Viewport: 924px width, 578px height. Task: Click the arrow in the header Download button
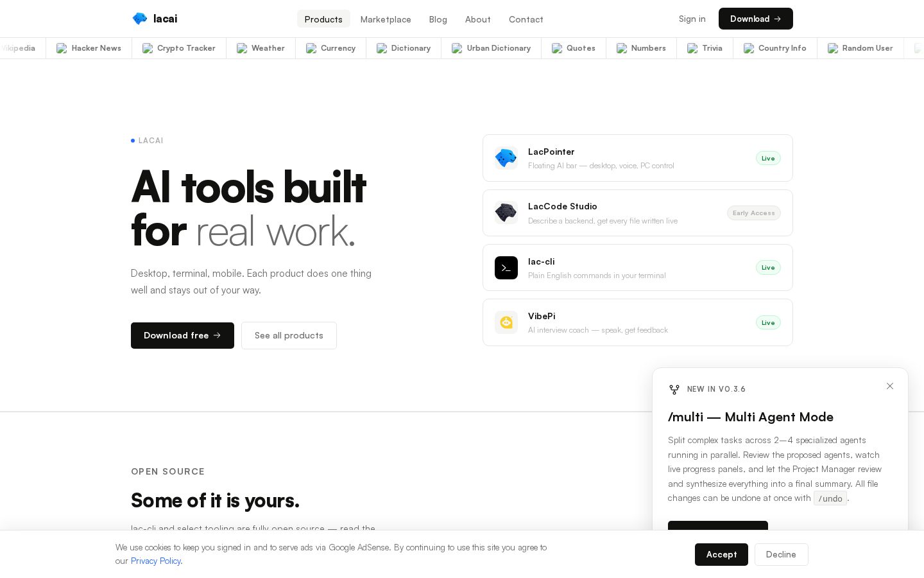(x=777, y=19)
